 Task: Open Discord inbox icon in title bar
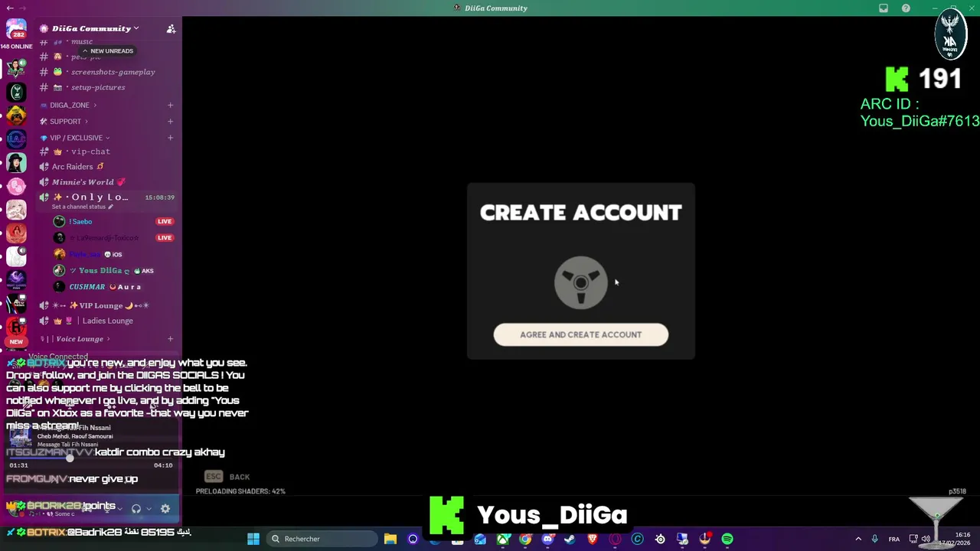tap(884, 8)
